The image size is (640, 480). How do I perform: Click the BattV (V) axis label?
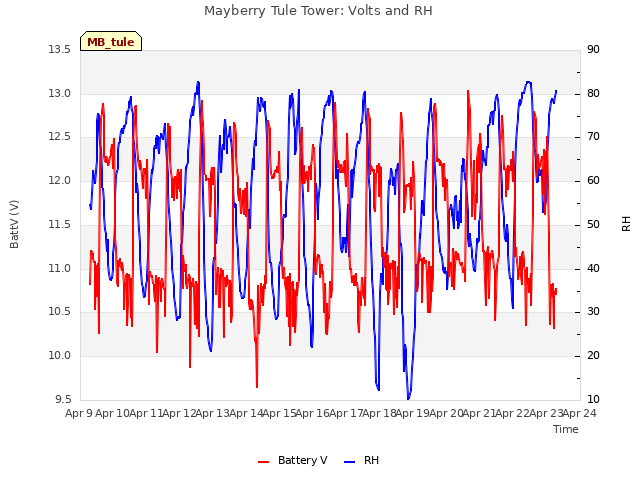click(x=14, y=224)
